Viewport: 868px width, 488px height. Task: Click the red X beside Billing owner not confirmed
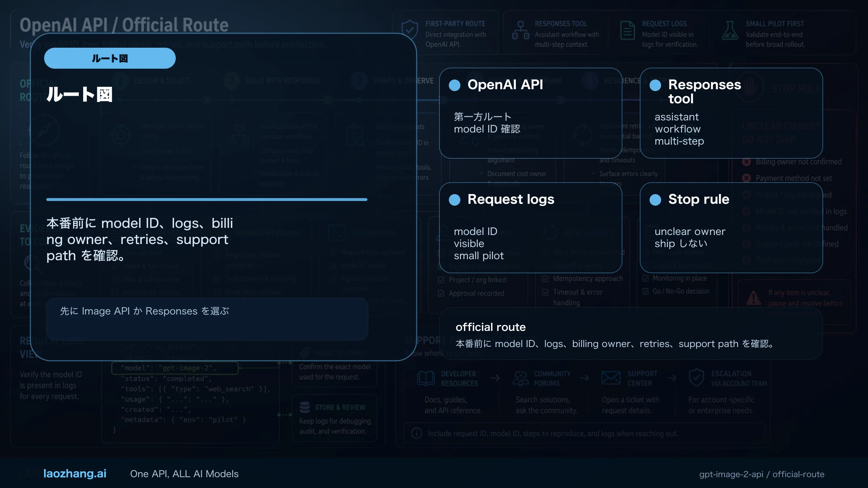tap(746, 162)
